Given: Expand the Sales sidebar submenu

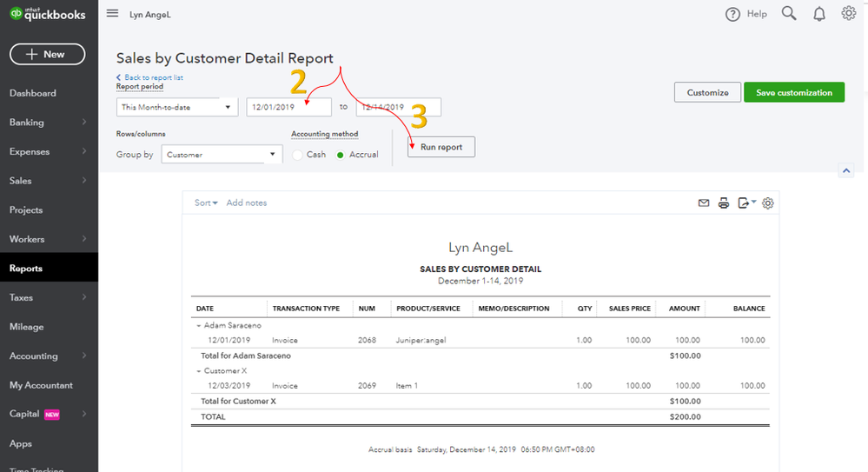Looking at the screenshot, I should click(x=84, y=181).
